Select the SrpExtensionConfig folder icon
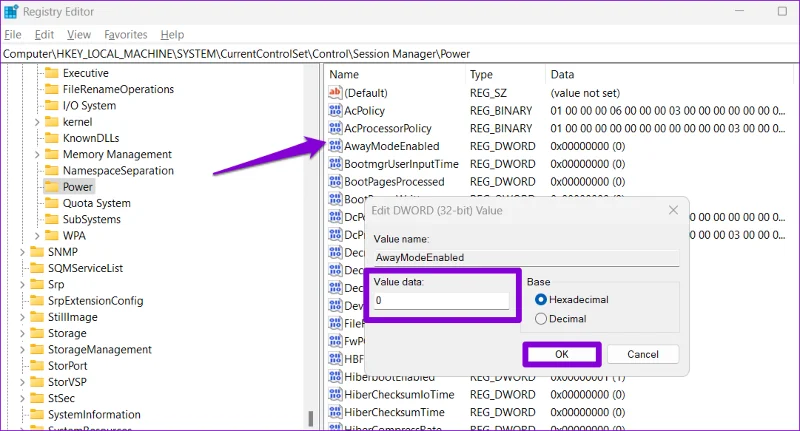This screenshot has height=431, width=800. click(37, 300)
